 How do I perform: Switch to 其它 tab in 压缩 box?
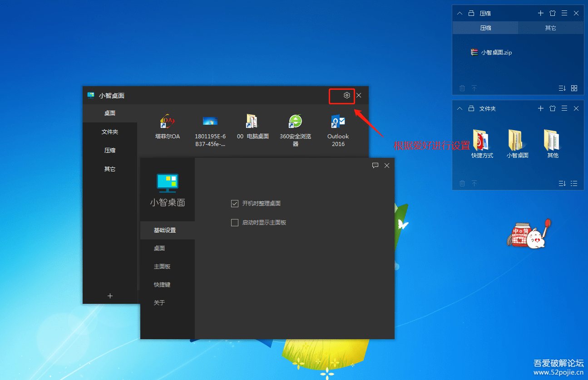click(551, 28)
